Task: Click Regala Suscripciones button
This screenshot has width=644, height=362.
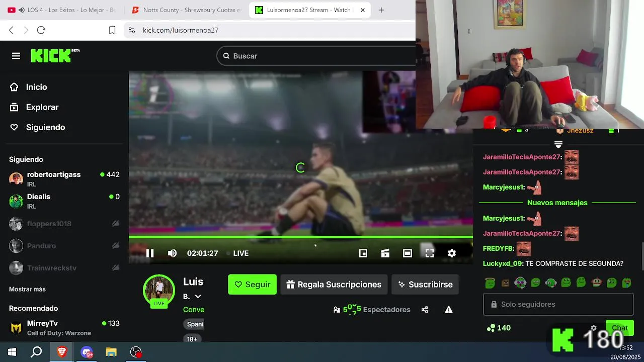Action: 334,285
